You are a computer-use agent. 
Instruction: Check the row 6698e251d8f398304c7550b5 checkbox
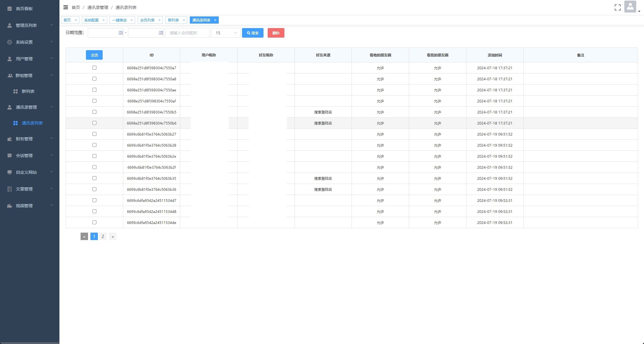point(94,112)
